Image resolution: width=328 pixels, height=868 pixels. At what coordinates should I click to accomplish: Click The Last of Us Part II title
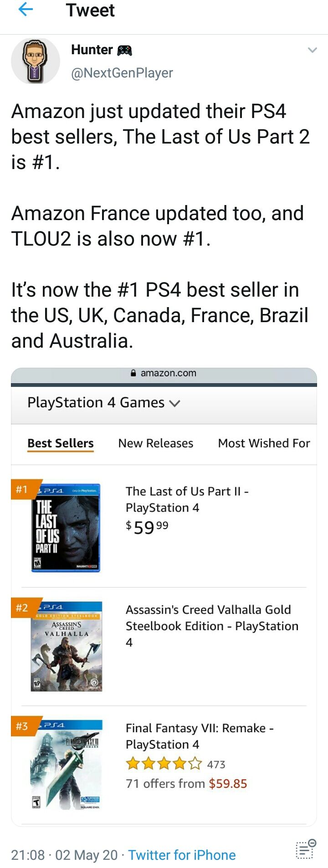[x=187, y=499]
